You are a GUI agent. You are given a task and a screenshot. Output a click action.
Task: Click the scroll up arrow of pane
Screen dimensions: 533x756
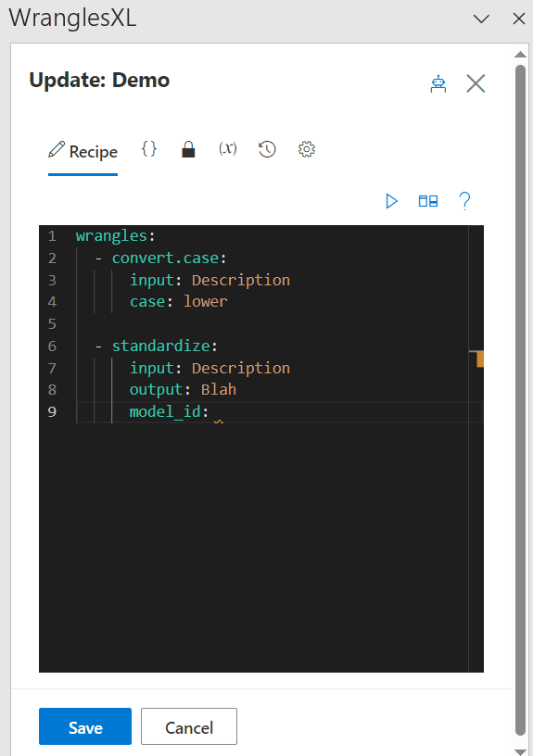(x=520, y=54)
